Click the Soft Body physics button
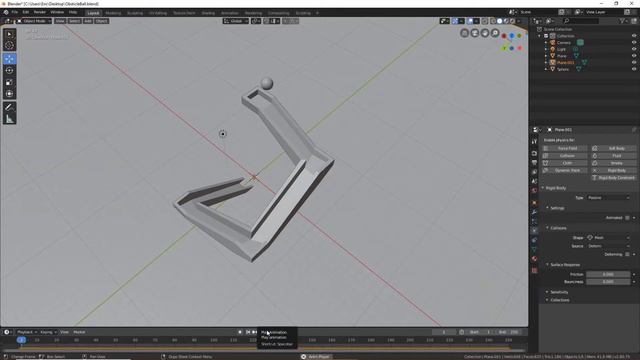 coord(613,149)
